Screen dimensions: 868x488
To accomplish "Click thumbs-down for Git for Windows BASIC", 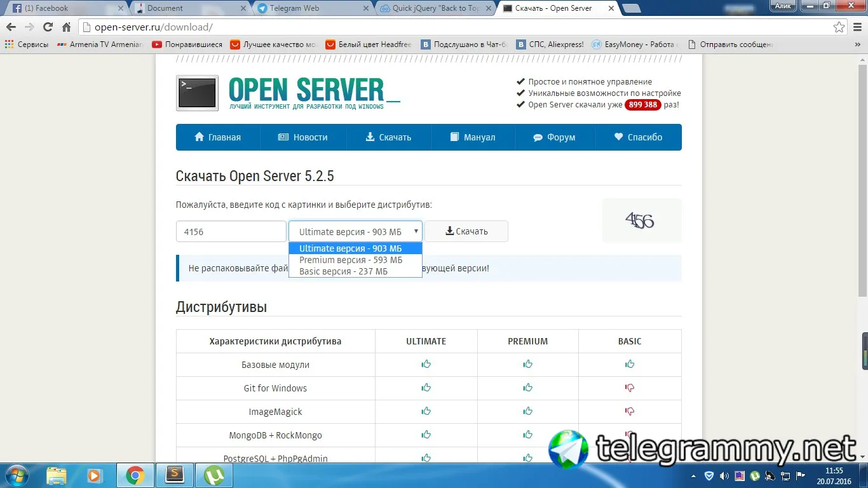I will 630,388.
